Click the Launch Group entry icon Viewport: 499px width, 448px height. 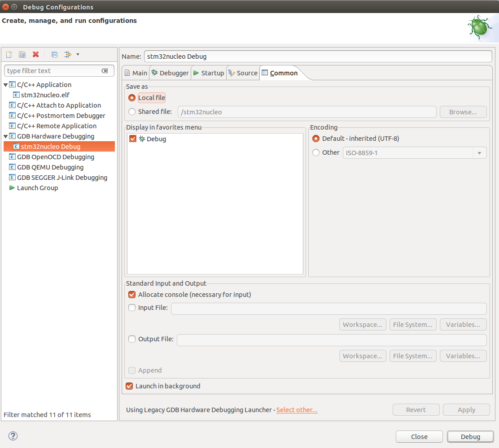coord(12,187)
